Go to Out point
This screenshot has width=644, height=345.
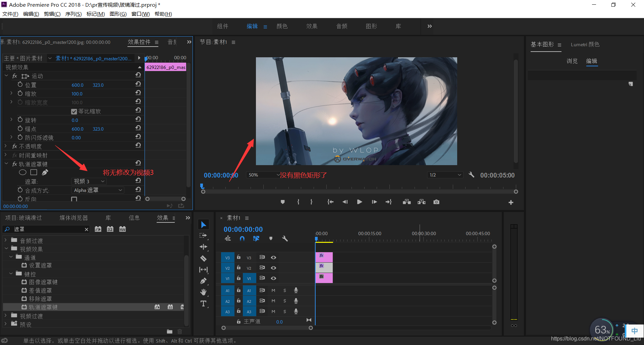click(389, 202)
